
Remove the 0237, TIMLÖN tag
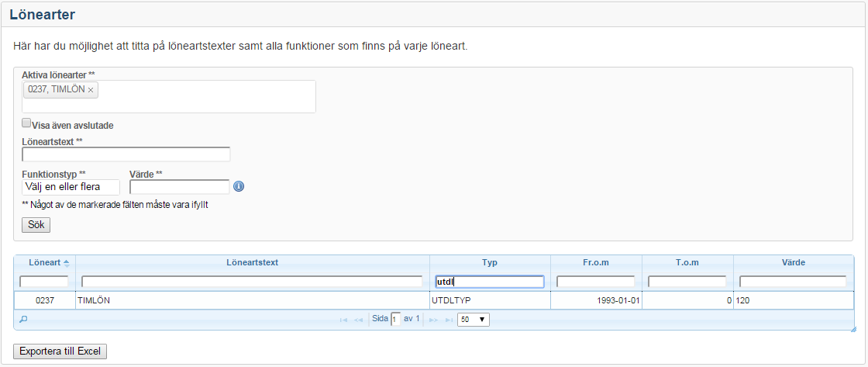click(90, 90)
